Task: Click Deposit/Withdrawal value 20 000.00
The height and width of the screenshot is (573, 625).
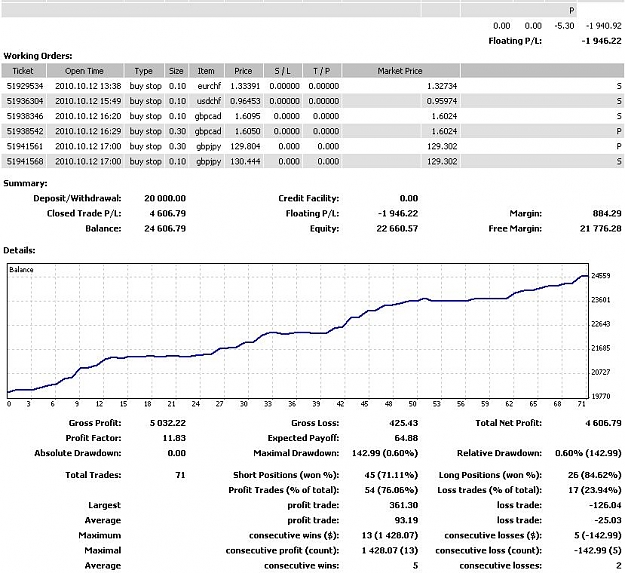Action: pyautogui.click(x=165, y=198)
